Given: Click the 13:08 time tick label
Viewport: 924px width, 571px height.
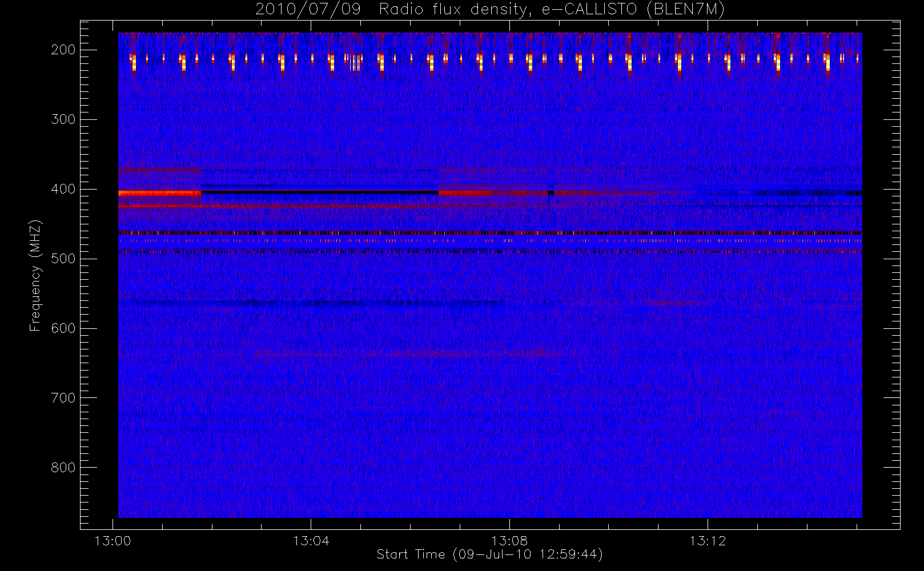Looking at the screenshot, I should 509,541.
